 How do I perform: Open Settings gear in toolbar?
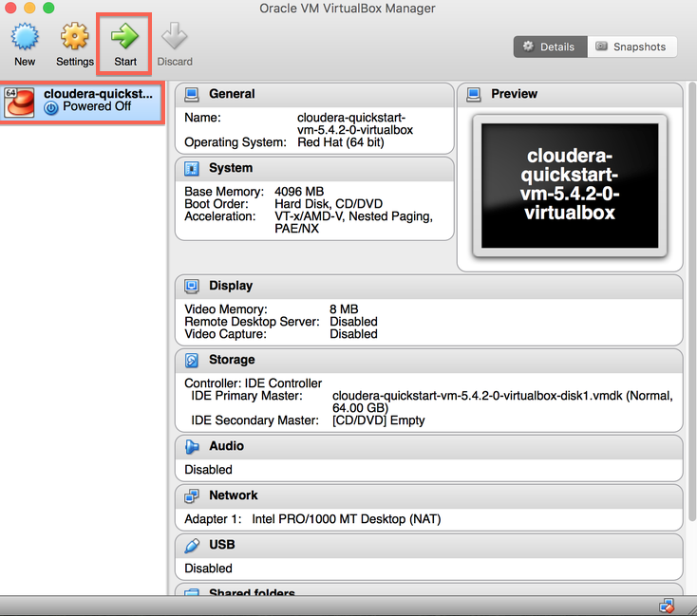click(74, 36)
